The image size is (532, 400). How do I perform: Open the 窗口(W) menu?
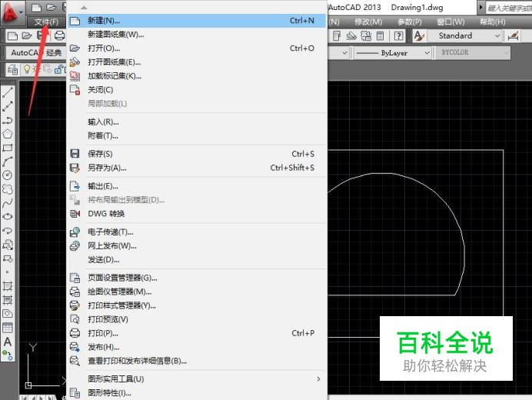[451, 22]
